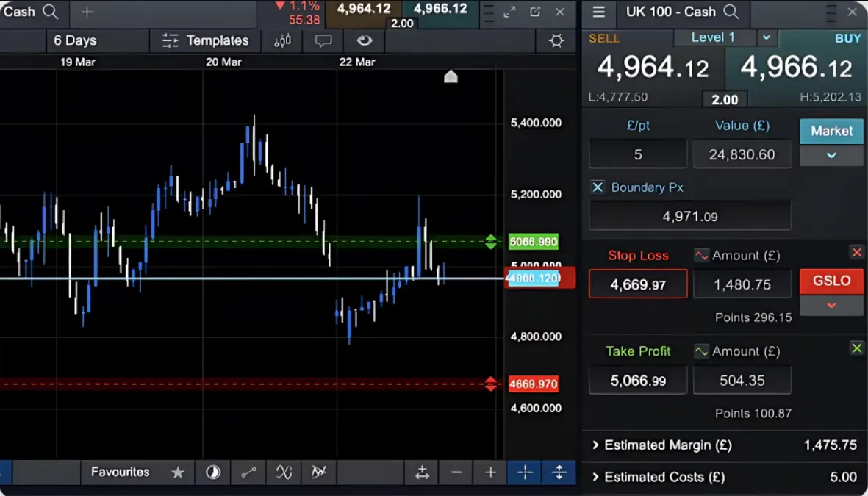The height and width of the screenshot is (496, 868).
Task: Toggle stop loss amount type icon
Action: (x=701, y=255)
